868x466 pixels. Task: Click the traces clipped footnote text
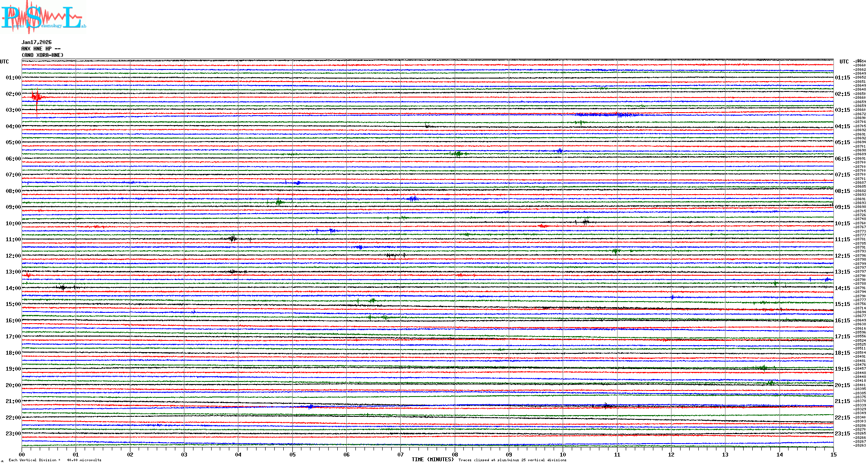coord(512,460)
